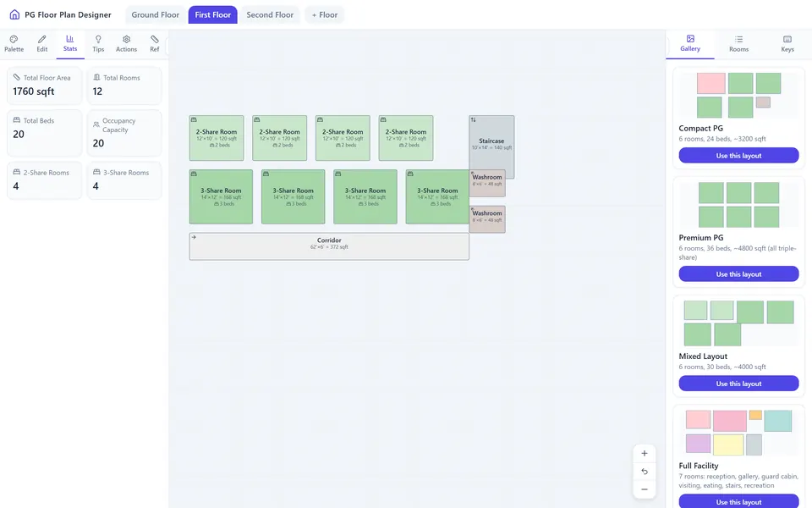Click bed icon on third 2-Share Room
The width and height of the screenshot is (812, 508).
[320, 119]
